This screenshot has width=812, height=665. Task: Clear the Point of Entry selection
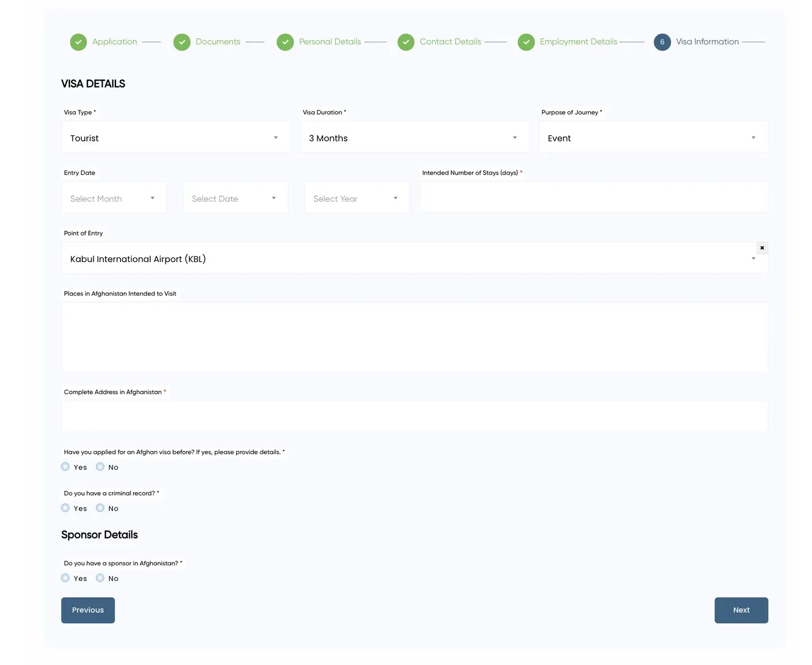(762, 248)
